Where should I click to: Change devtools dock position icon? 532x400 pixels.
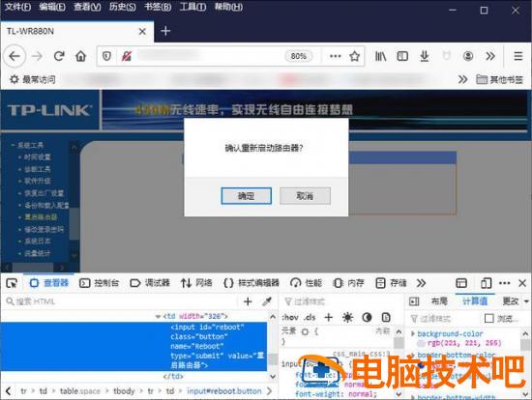461,283
